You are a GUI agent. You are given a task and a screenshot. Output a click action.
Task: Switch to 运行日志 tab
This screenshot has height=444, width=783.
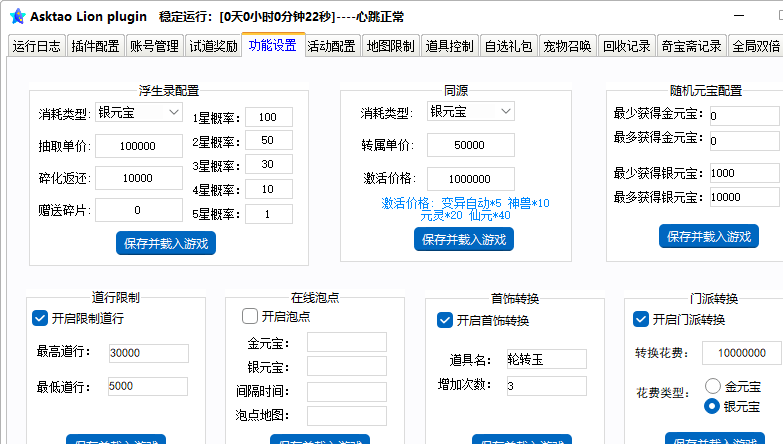coord(36,46)
